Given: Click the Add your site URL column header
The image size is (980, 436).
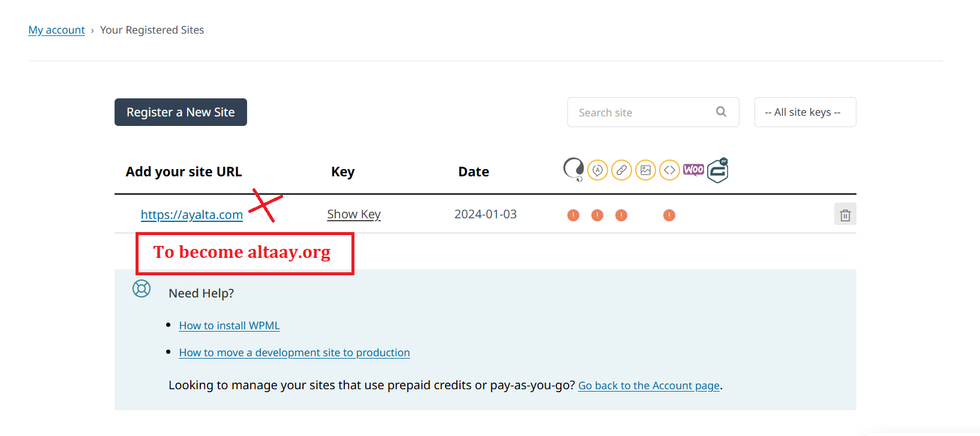Looking at the screenshot, I should click(x=184, y=172).
